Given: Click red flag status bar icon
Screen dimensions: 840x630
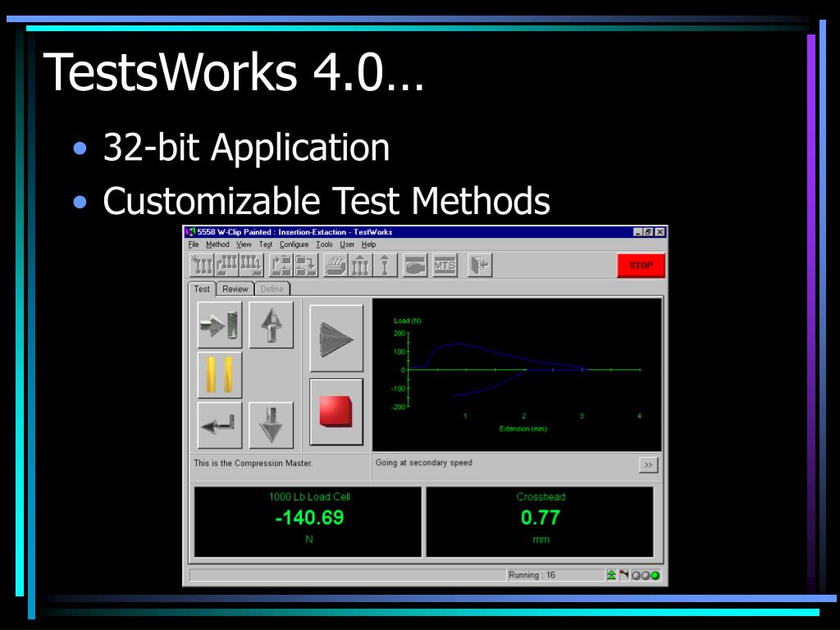Looking at the screenshot, I should click(624, 575).
